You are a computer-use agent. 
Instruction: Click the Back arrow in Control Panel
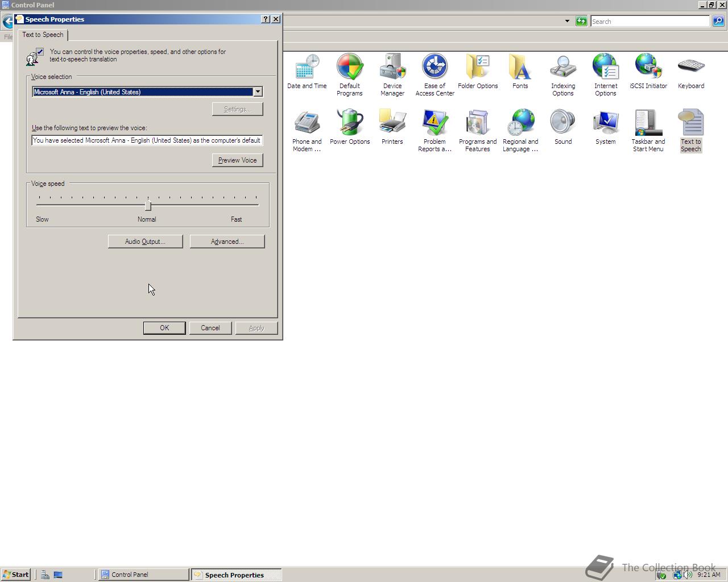pos(8,22)
